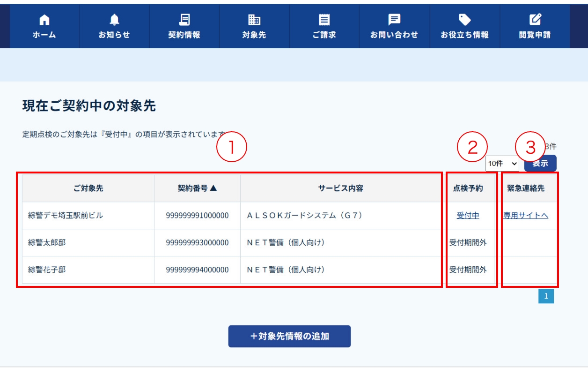Open the 受付中 inspection reservation link

468,216
